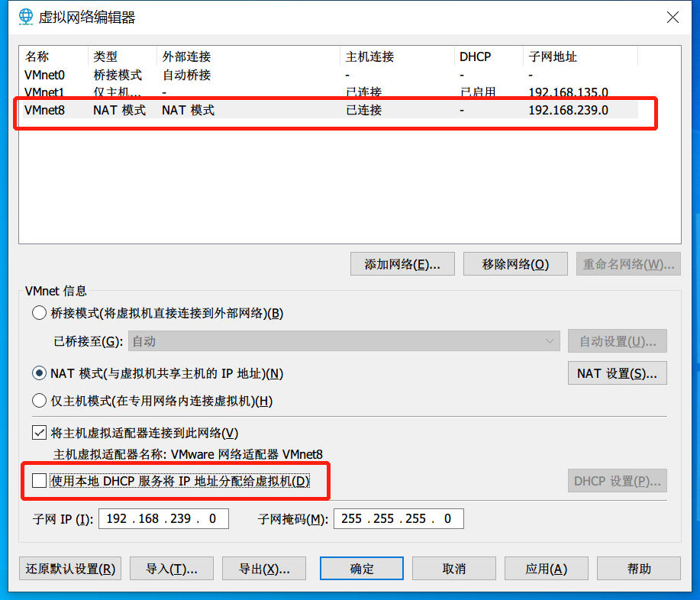
Task: Click the 外部连接 column header
Action: (x=249, y=56)
